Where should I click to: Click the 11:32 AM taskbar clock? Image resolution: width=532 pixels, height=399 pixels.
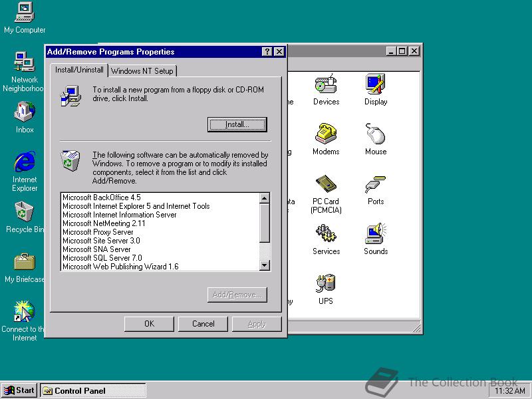click(509, 391)
